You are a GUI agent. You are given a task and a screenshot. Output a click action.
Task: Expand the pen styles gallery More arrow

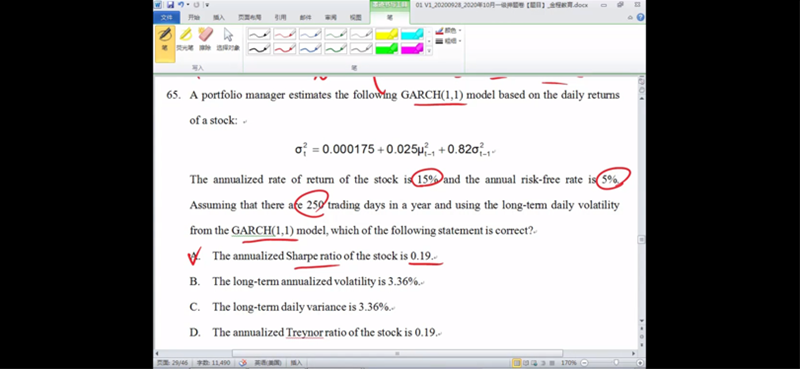point(429,51)
